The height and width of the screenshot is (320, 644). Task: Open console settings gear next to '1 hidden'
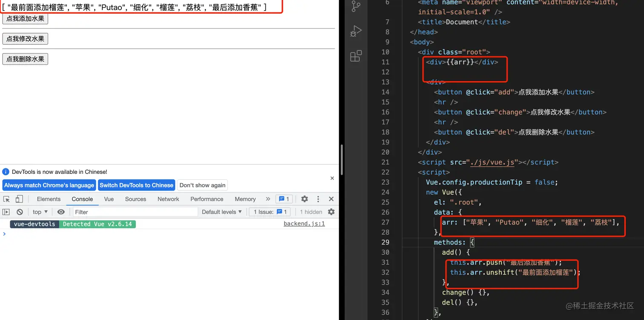point(331,212)
